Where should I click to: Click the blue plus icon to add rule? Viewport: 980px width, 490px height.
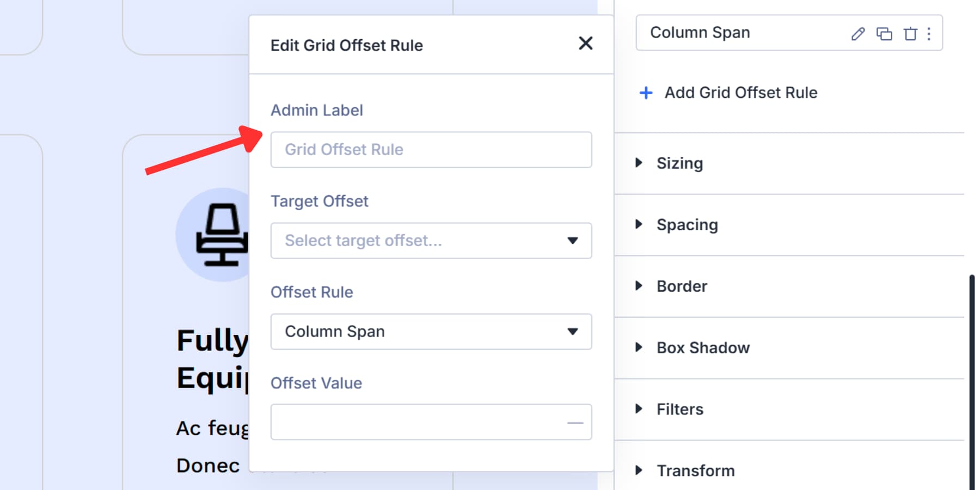click(645, 93)
